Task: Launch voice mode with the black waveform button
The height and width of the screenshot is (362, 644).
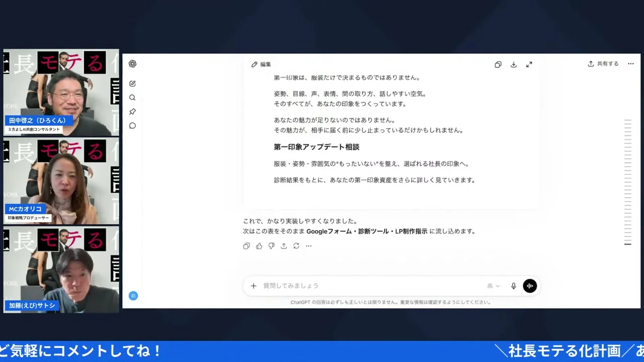Action: pos(530,286)
